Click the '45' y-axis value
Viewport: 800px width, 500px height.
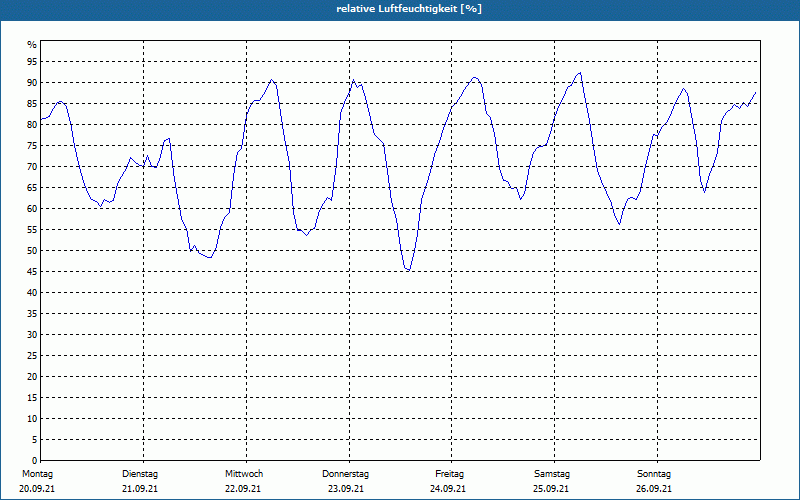click(x=32, y=272)
